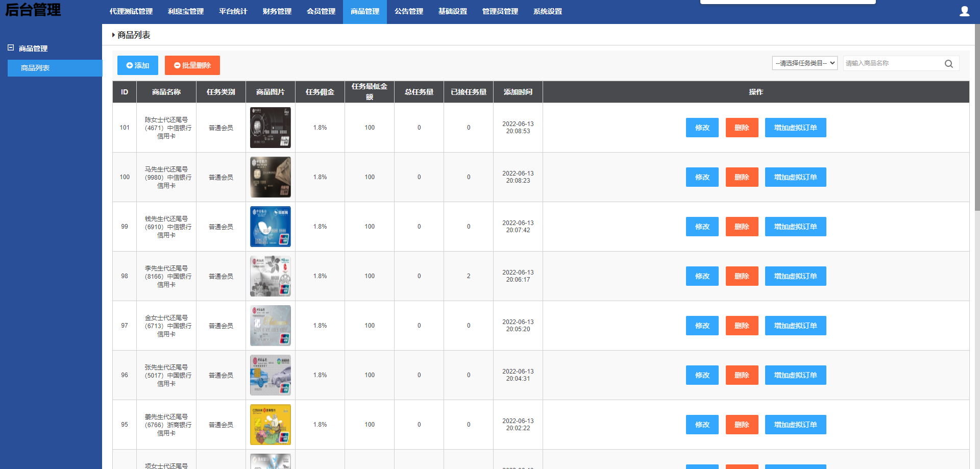Click the search magnifier icon

(948, 64)
